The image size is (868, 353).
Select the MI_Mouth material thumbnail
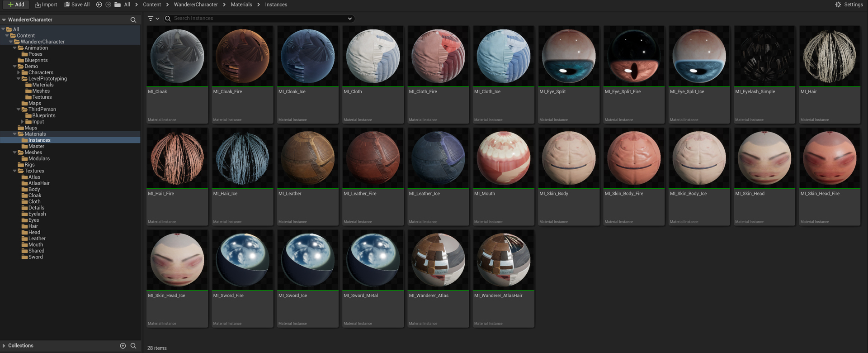click(x=504, y=158)
